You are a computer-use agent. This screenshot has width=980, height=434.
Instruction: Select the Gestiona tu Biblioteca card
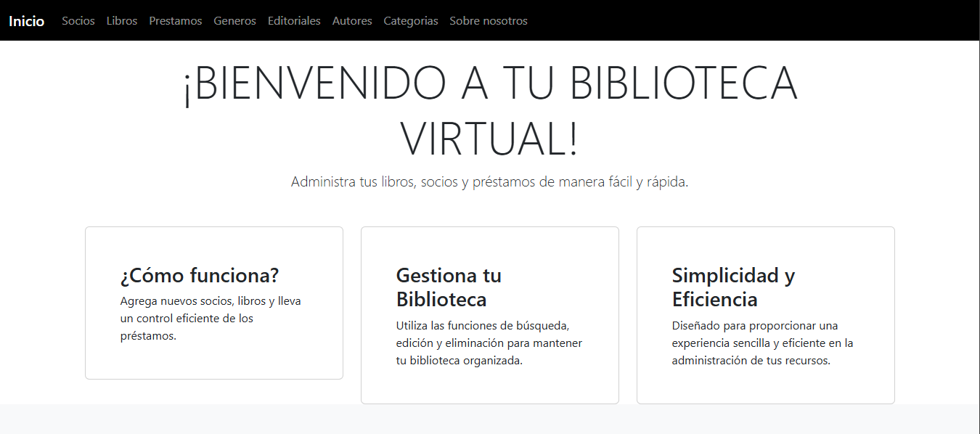coord(489,314)
